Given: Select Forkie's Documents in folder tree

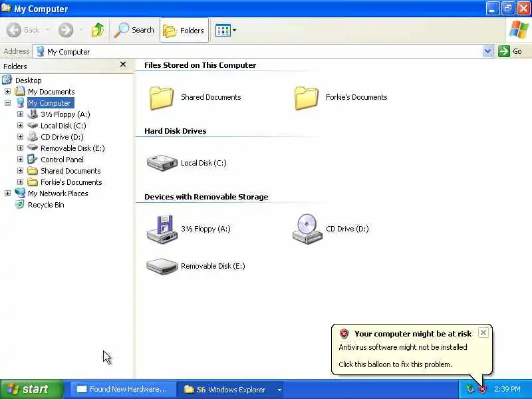Looking at the screenshot, I should coord(71,182).
